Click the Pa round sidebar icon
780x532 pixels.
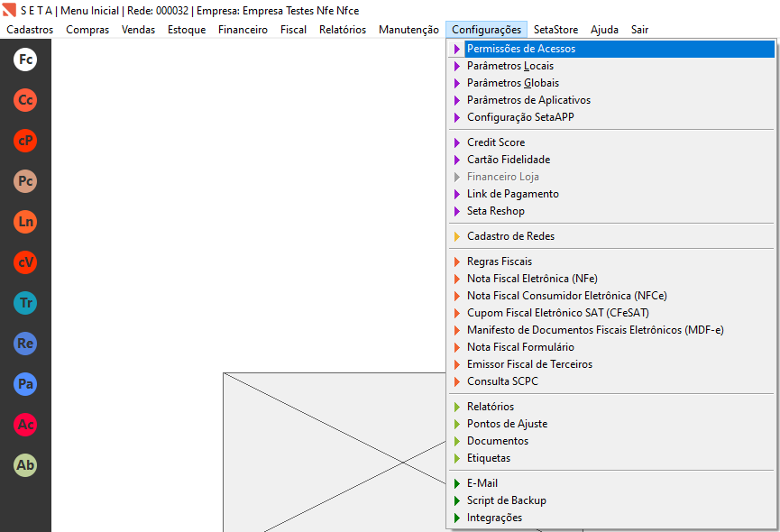click(25, 384)
